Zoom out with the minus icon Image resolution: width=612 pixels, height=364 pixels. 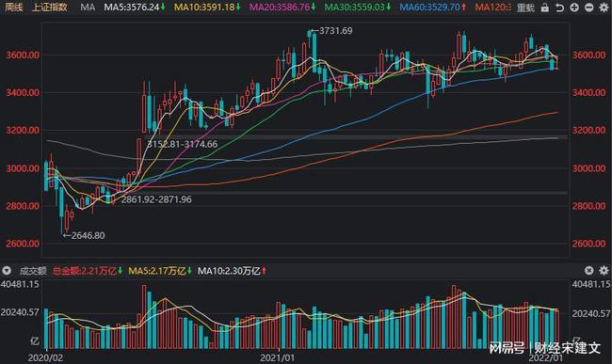(589, 8)
